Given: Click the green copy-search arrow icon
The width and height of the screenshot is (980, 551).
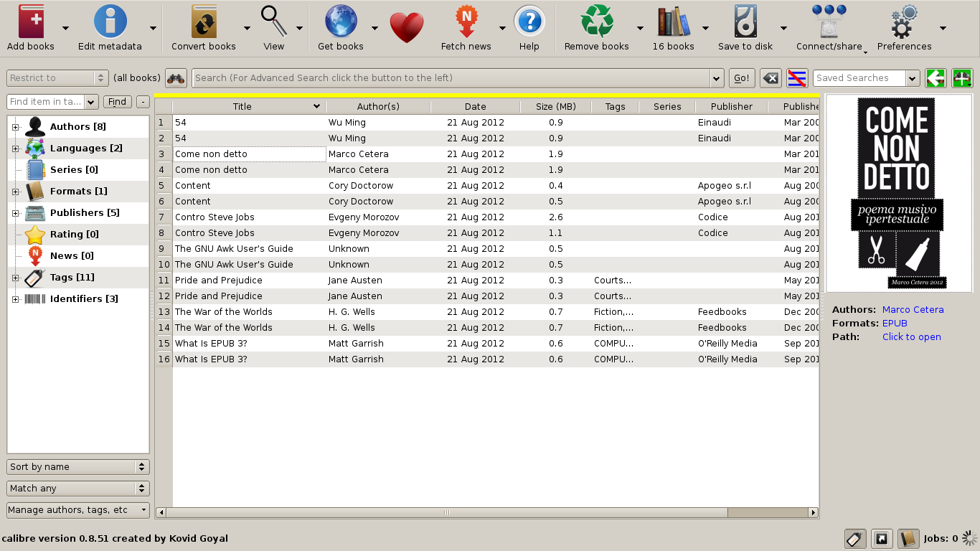Looking at the screenshot, I should coord(936,78).
